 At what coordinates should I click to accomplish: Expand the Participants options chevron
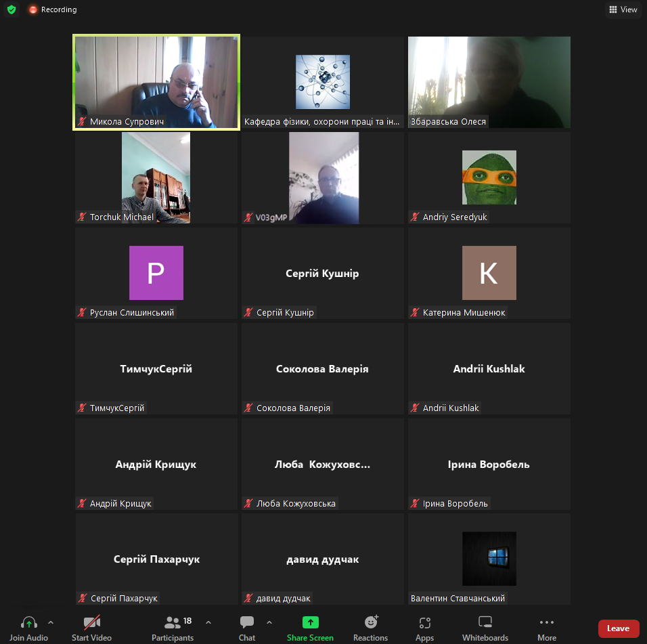[x=208, y=622]
